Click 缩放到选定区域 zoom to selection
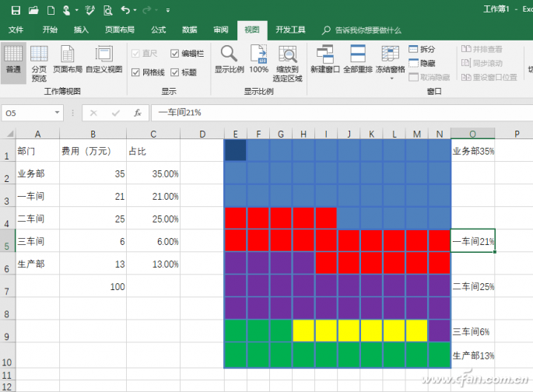533x392 pixels. (x=288, y=64)
